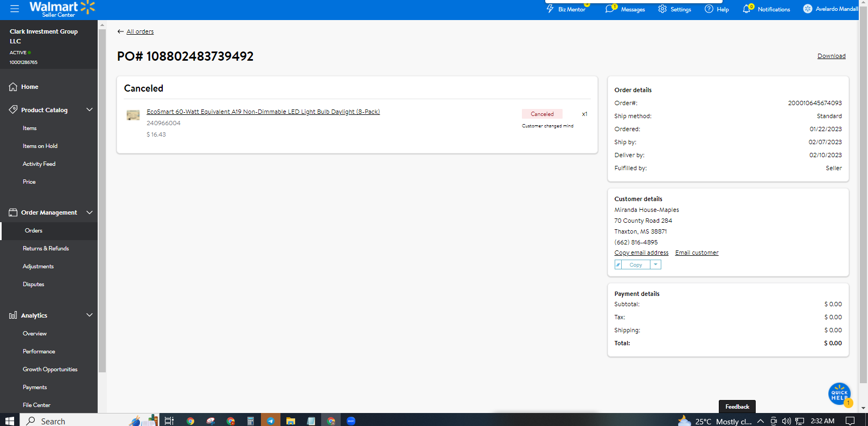
Task: Click the Analytics bar chart icon
Action: pos(13,315)
